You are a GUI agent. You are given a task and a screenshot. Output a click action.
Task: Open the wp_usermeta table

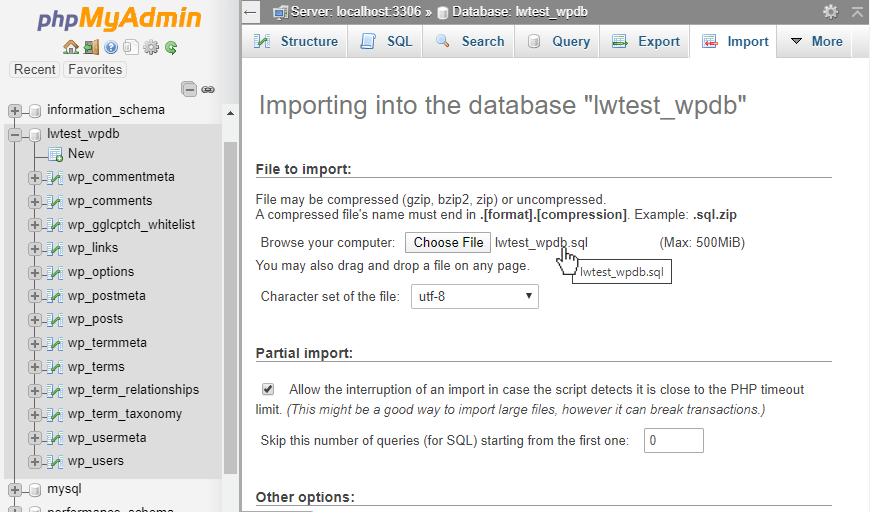tap(107, 438)
